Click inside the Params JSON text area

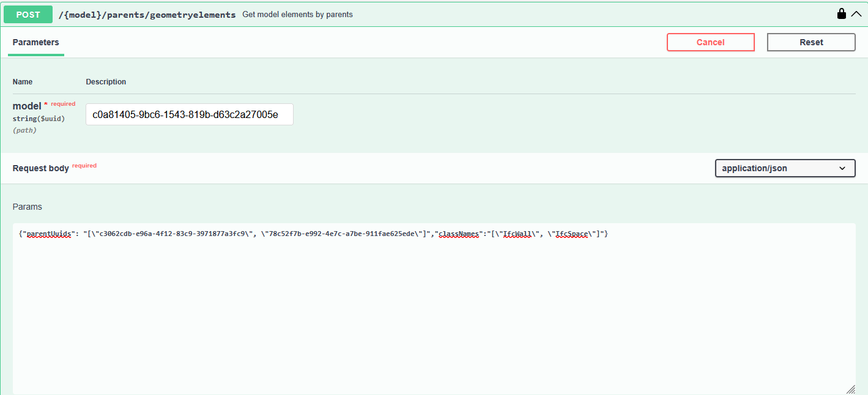pyautogui.click(x=433, y=306)
